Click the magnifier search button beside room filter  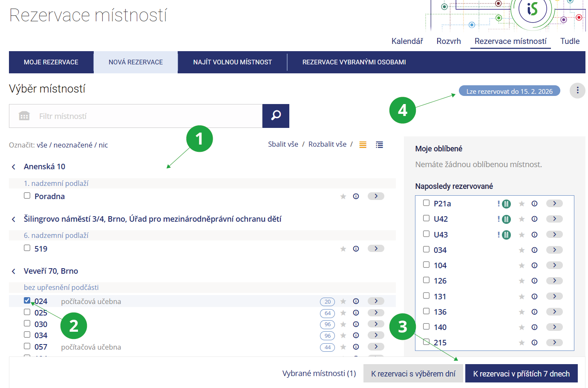[276, 116]
